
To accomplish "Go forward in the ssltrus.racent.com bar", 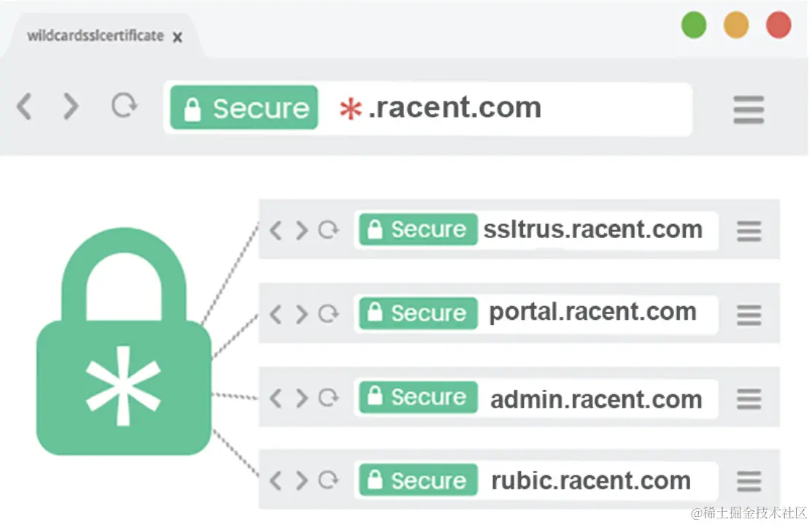I will [x=302, y=230].
